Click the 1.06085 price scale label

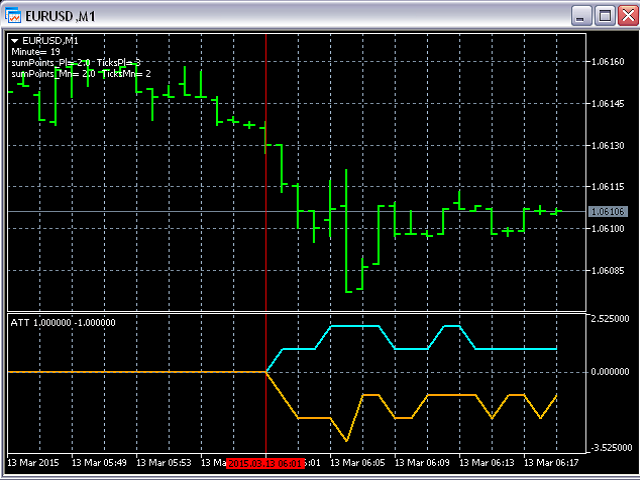[608, 271]
